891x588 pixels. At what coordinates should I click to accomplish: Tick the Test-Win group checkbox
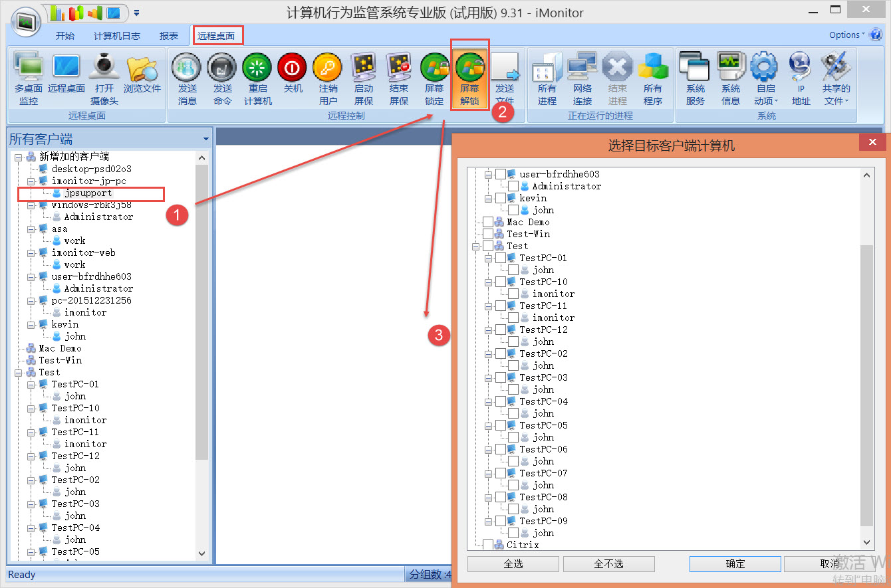(x=488, y=234)
